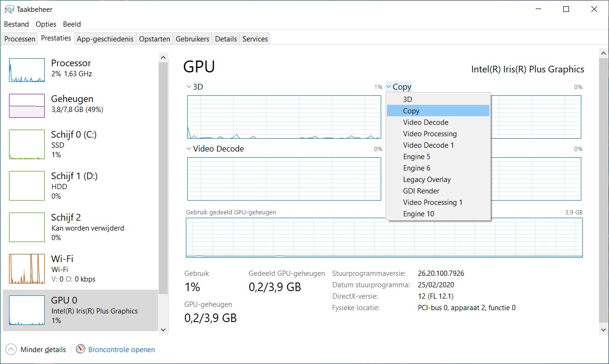Click the Minder details collapse arrow icon

click(11, 350)
